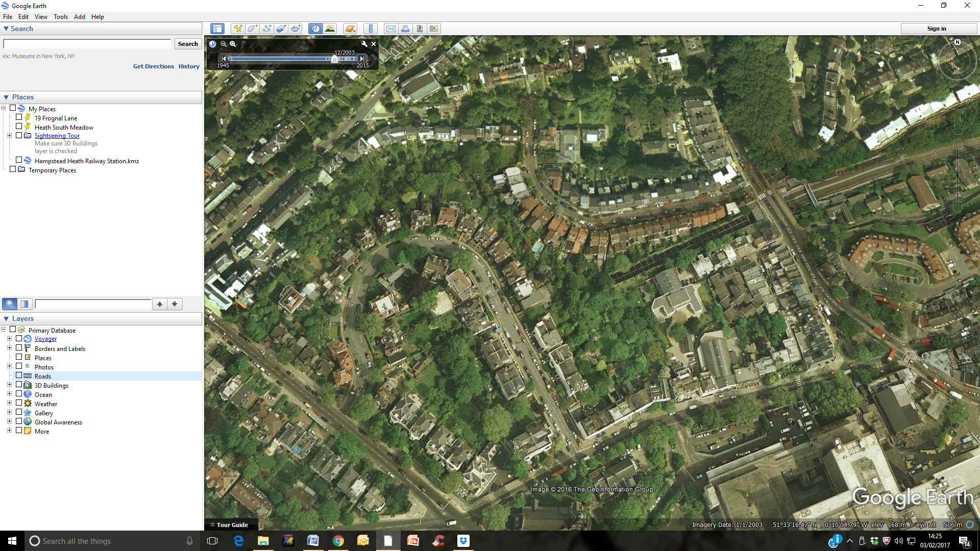Close the historical imagery slider panel
980x551 pixels.
point(374,44)
